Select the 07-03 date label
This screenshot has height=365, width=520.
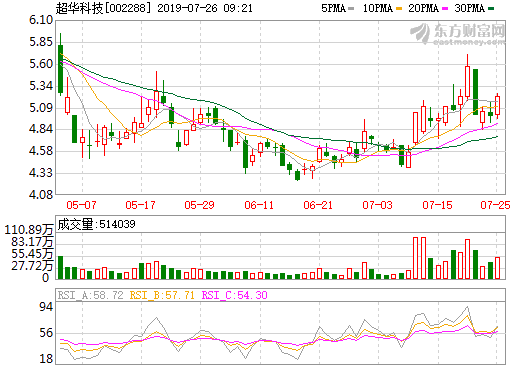pyautogui.click(x=377, y=205)
